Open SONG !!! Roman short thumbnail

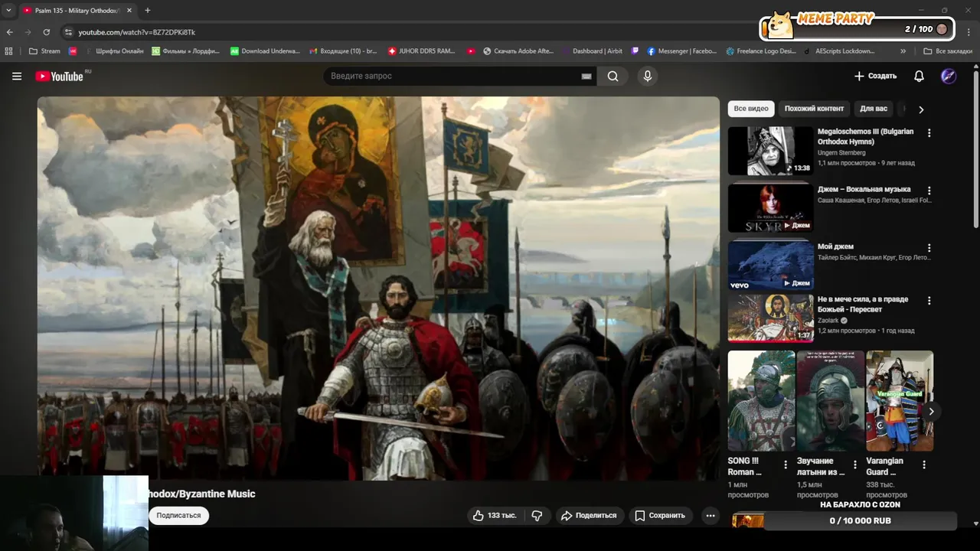point(761,401)
